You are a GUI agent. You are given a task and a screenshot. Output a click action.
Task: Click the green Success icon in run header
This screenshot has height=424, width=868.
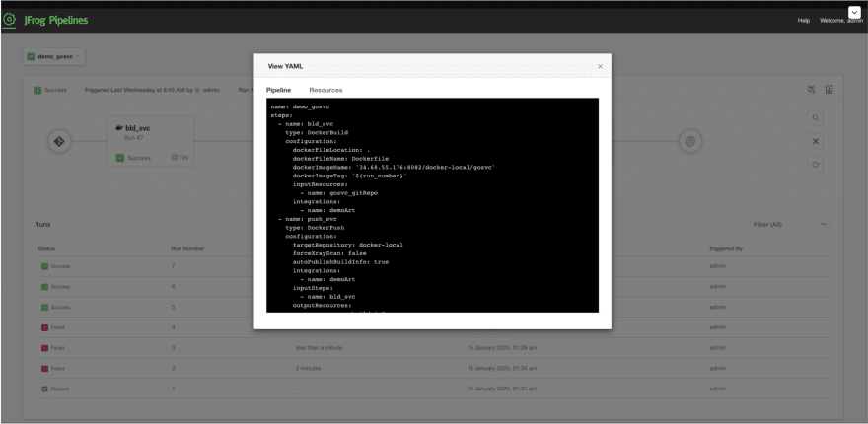(37, 90)
